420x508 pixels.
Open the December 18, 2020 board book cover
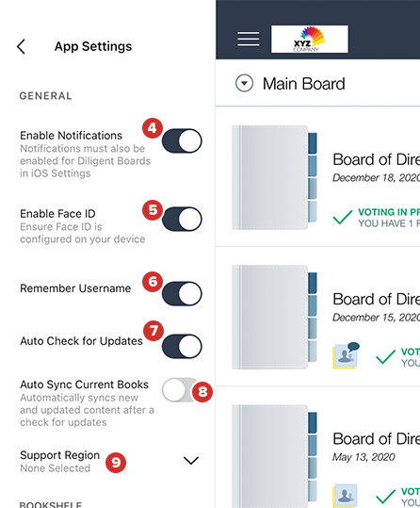(275, 177)
